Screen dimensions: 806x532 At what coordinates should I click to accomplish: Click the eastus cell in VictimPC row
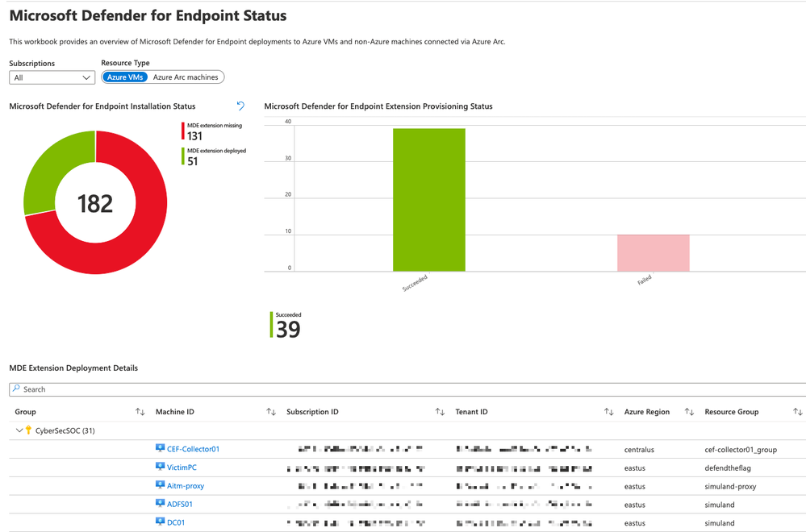[635, 468]
